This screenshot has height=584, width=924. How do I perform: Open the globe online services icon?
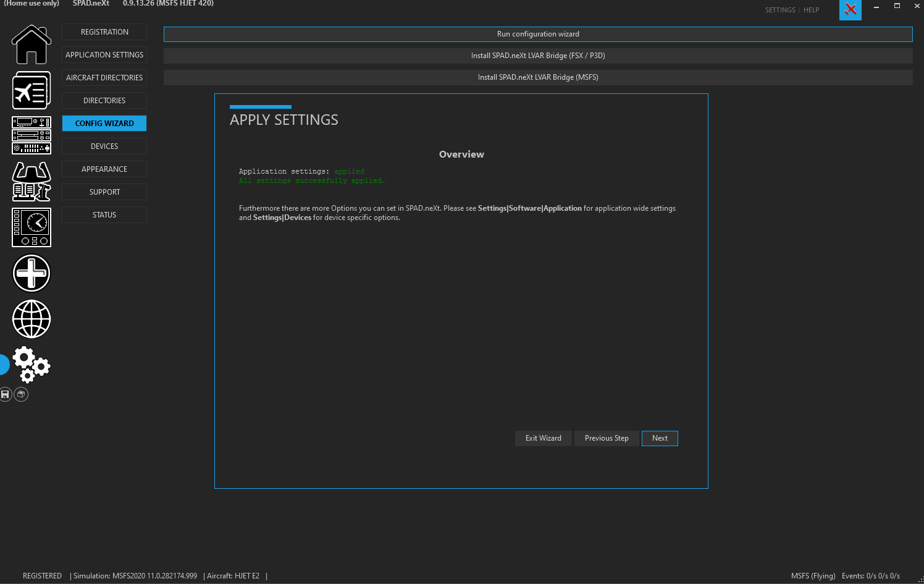pyautogui.click(x=31, y=319)
